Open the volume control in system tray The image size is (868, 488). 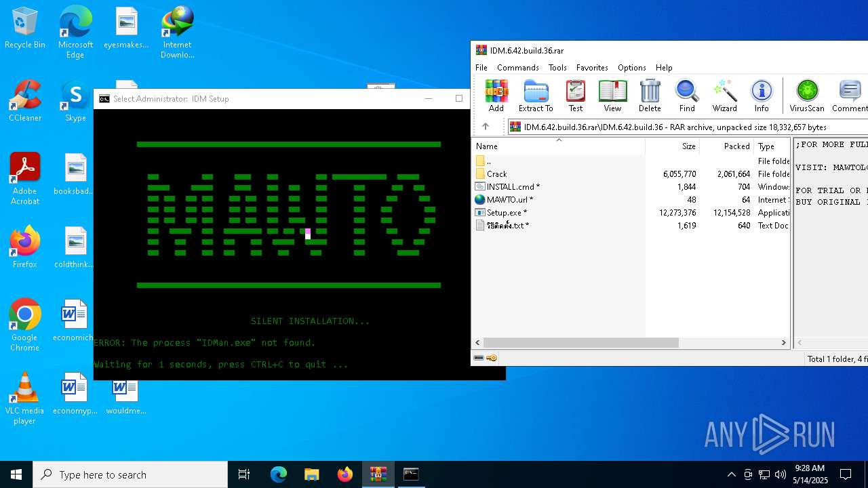(781, 474)
